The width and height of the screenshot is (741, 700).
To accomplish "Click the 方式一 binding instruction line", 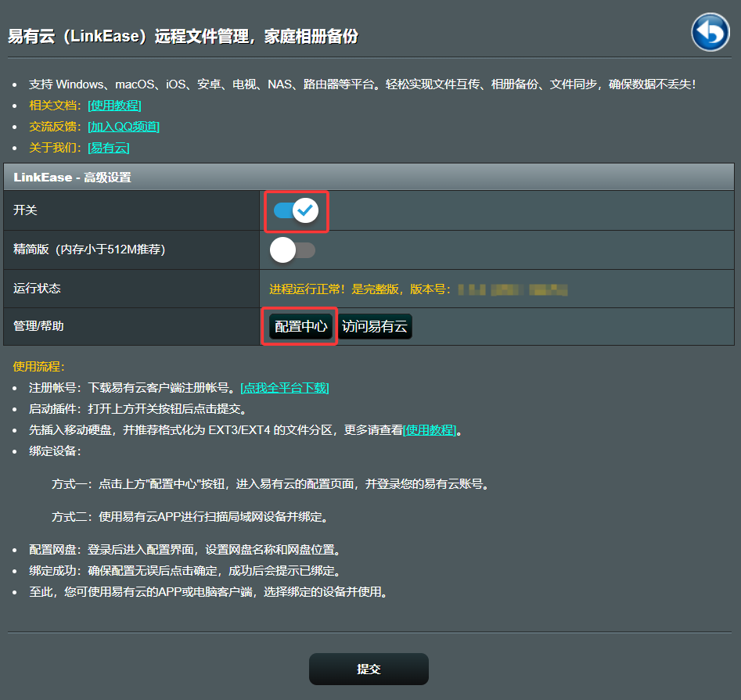I will (270, 484).
